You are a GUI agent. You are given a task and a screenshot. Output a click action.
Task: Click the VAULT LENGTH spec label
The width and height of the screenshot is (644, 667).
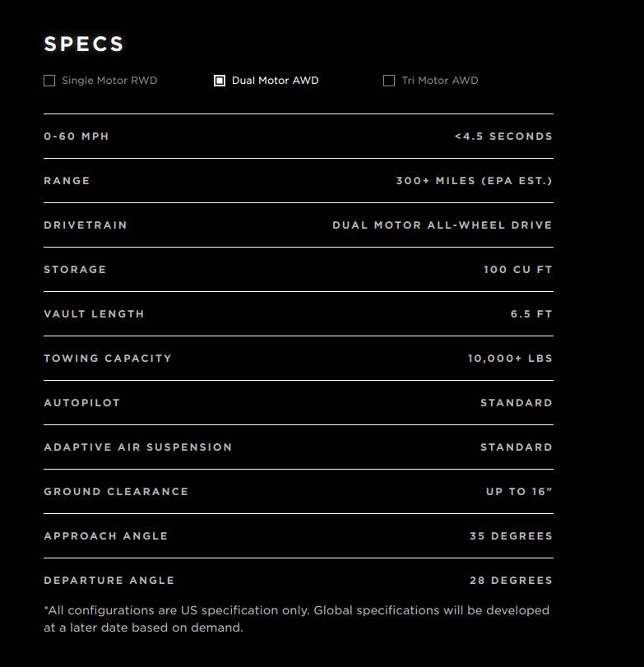tap(94, 314)
